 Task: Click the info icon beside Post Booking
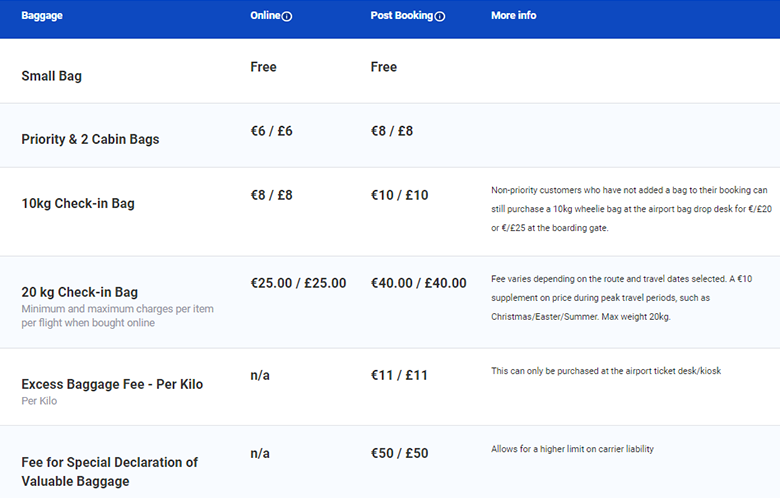[x=440, y=17]
